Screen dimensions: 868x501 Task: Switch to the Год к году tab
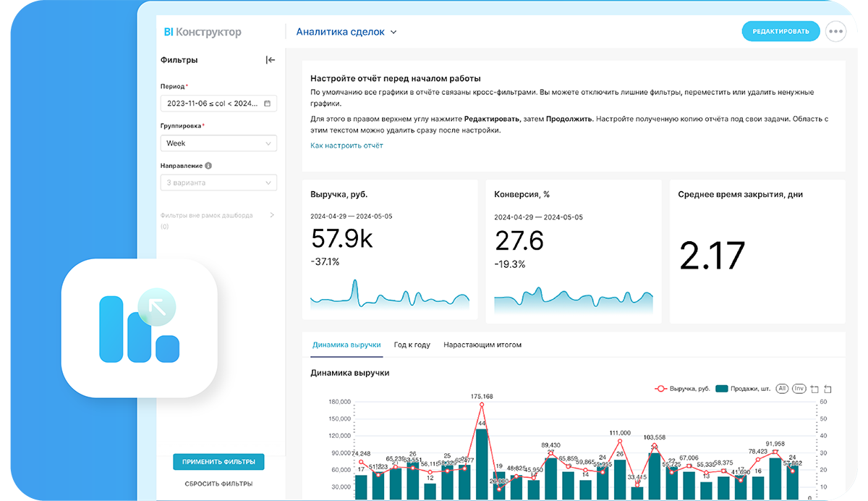[412, 345]
